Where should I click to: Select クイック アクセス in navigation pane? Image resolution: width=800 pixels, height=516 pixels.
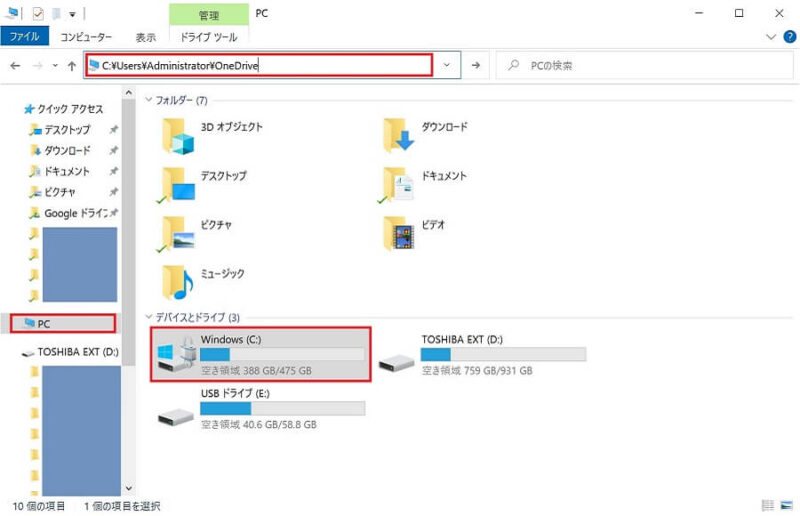click(x=64, y=109)
